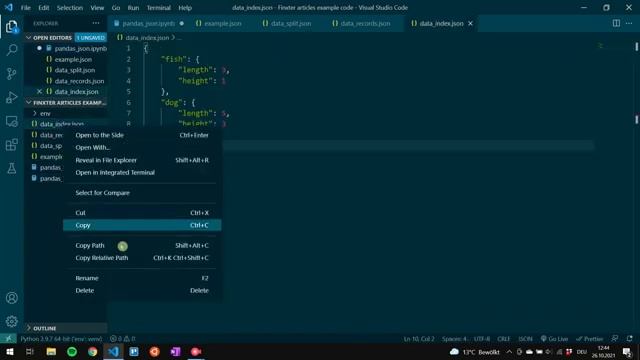Image resolution: width=640 pixels, height=360 pixels.
Task: Choose Open With... from context menu
Action: pos(142,147)
